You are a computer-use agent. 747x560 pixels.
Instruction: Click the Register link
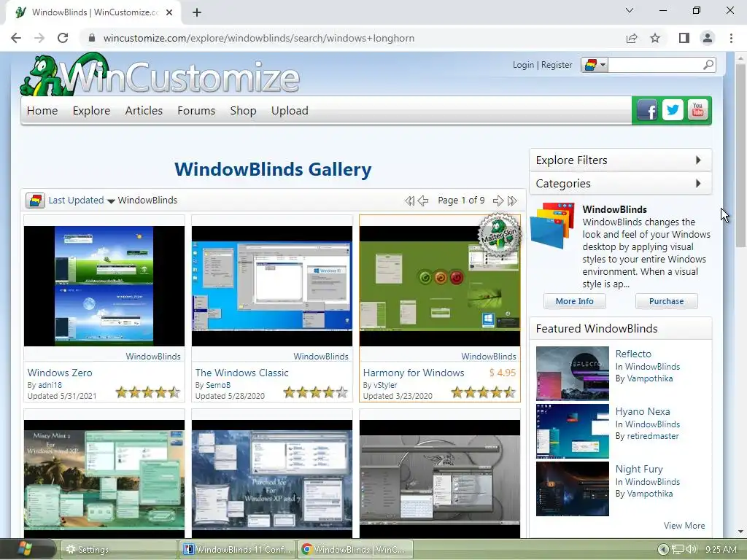coord(557,65)
